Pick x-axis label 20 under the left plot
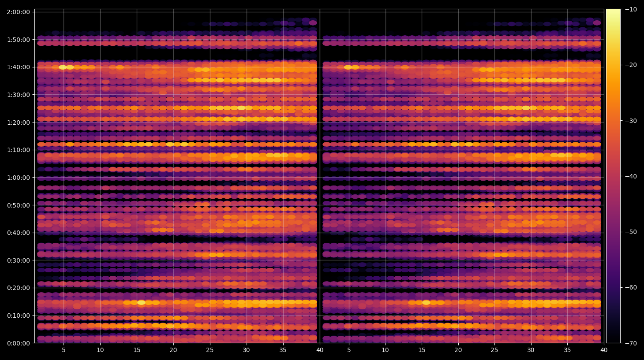This screenshot has height=360, width=644. [x=173, y=350]
